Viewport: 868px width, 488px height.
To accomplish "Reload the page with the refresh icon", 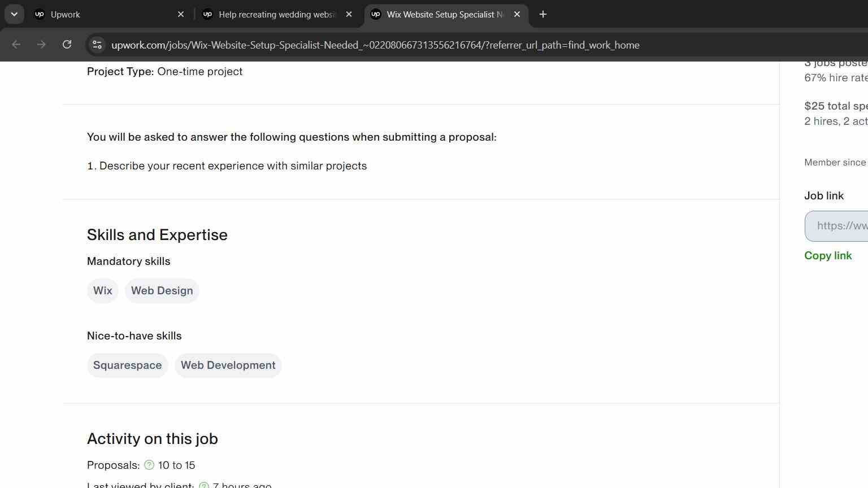I will pos(67,45).
